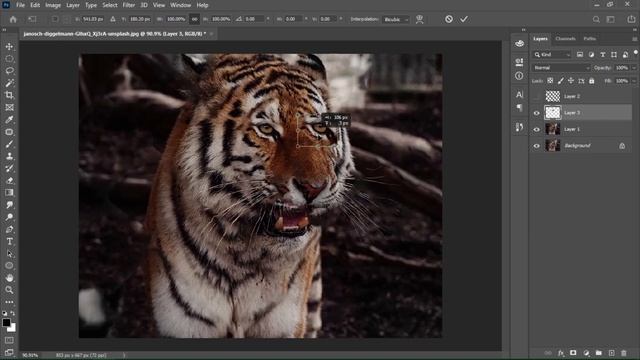Open the Share icon at top right

pos(631,19)
